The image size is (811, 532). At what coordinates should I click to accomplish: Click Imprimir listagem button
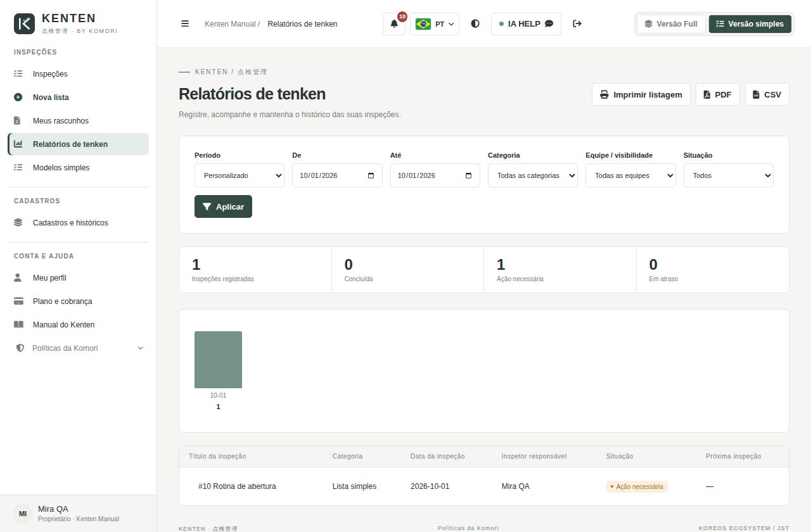tap(641, 94)
